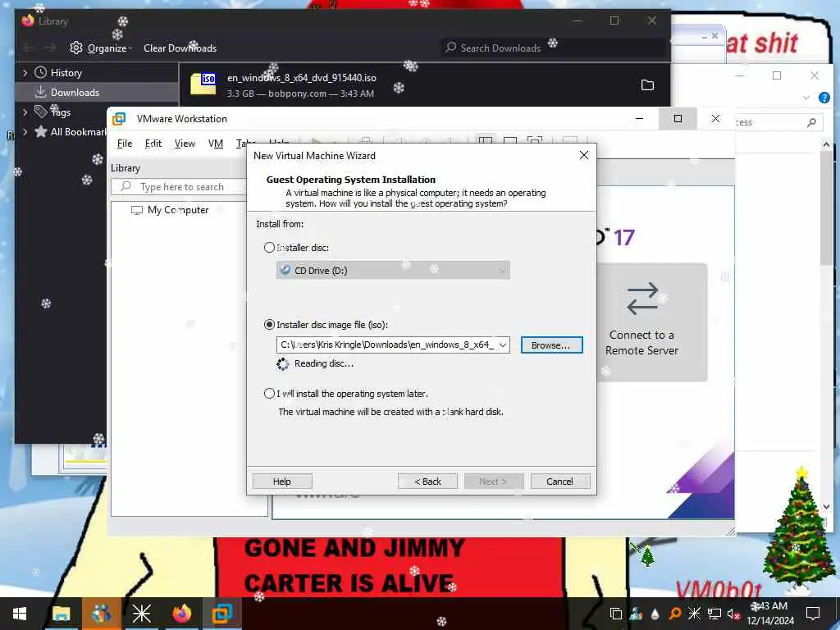840x630 pixels.
Task: Open the Edit menu in VMware Workstation
Action: click(153, 144)
